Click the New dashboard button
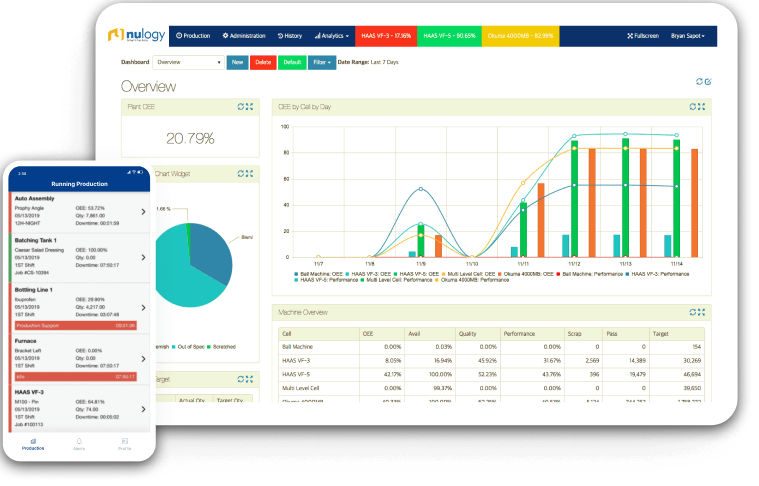 237,62
